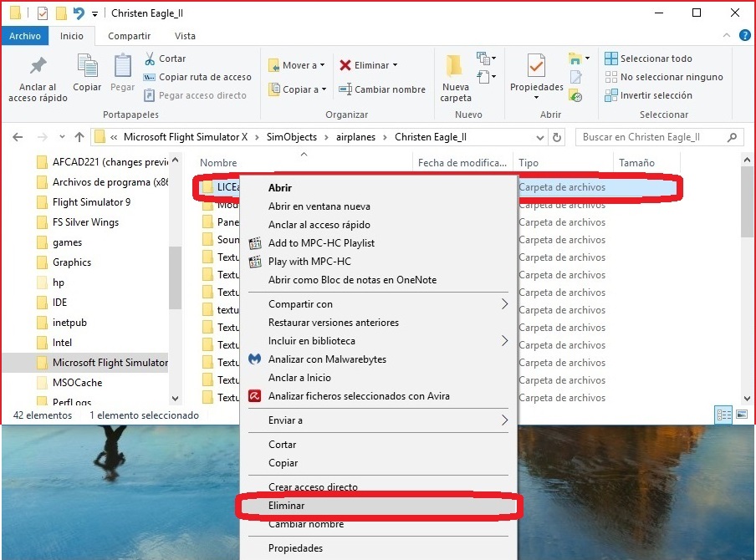The height and width of the screenshot is (560, 756).
Task: Click Cambiar nombre in the ribbon
Action: coord(382,89)
